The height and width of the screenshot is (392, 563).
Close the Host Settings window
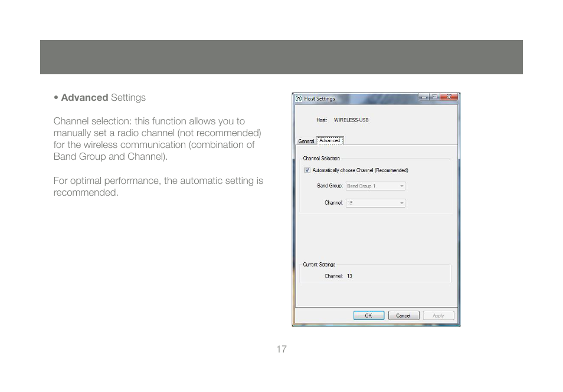pos(449,97)
